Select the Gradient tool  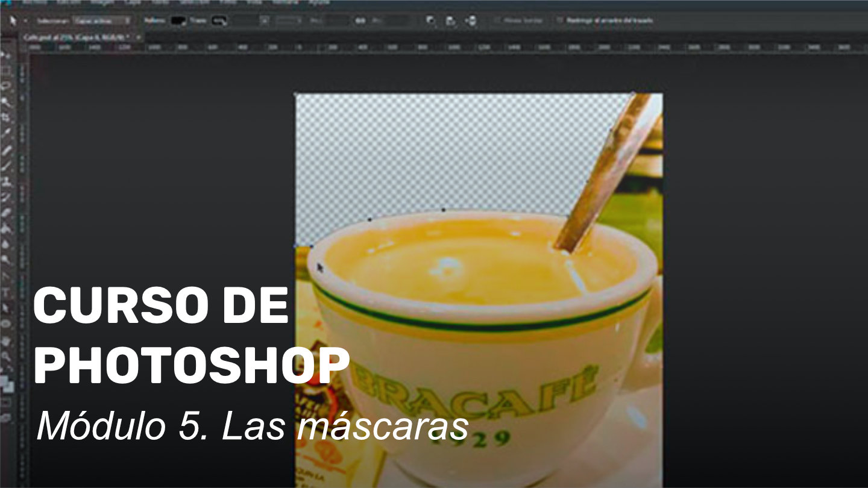[x=7, y=228]
